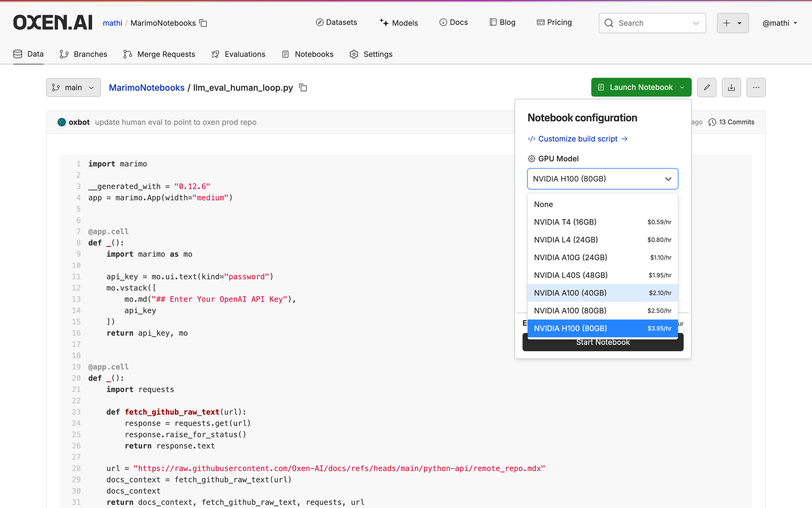Expand the main branch selector
812x508 pixels.
click(73, 88)
